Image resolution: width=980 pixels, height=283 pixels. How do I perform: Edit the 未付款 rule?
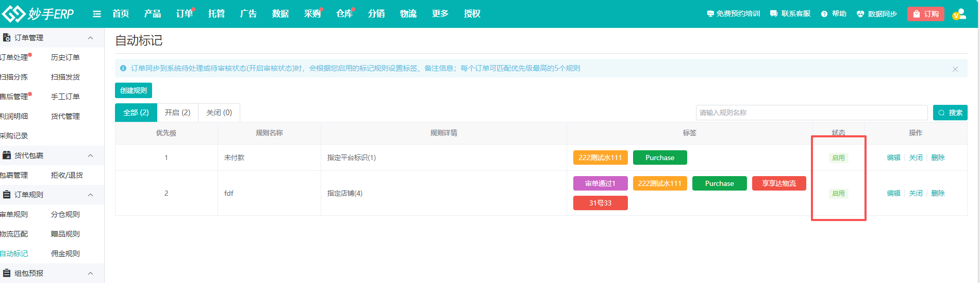pos(893,158)
